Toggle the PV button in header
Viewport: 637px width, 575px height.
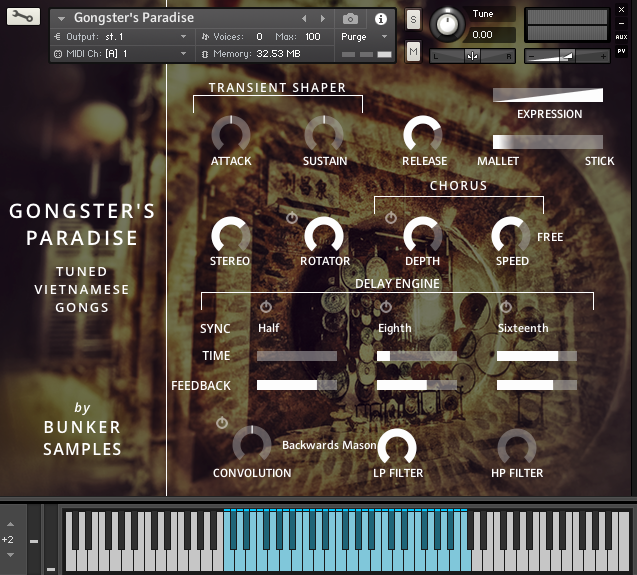click(621, 51)
